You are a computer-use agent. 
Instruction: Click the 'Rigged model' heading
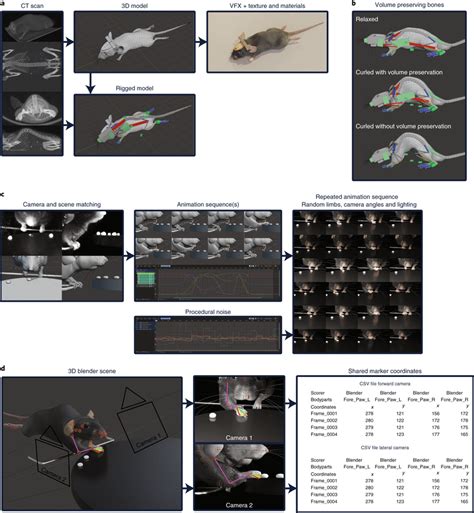pyautogui.click(x=134, y=88)
